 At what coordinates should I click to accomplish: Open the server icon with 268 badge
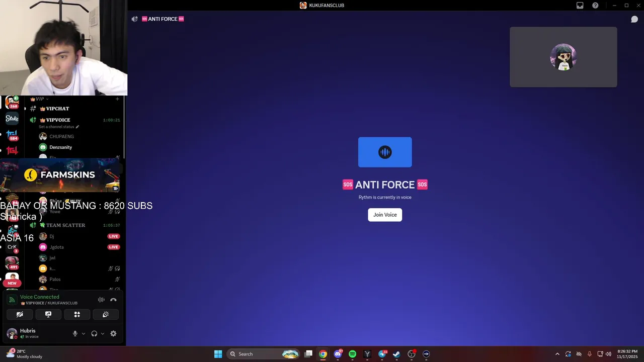[12, 102]
